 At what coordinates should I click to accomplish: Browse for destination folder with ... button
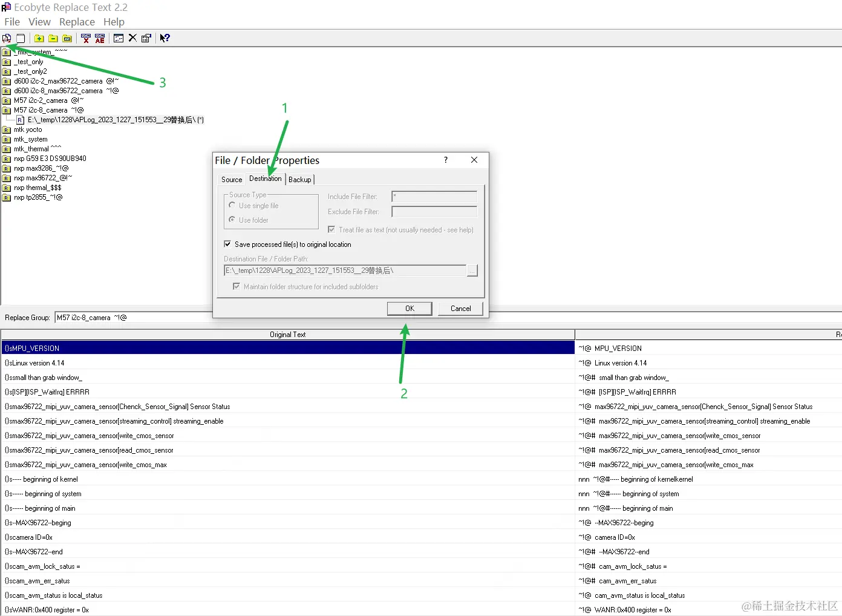(472, 270)
